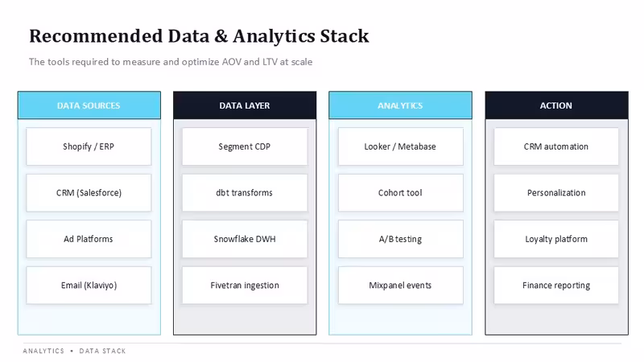The width and height of the screenshot is (644, 362).
Task: Select the A/B testing box
Action: coord(400,239)
